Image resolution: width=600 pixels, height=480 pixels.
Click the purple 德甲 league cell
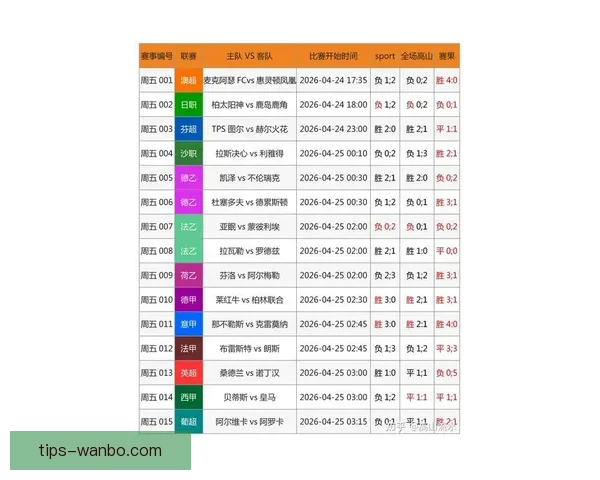(x=189, y=300)
